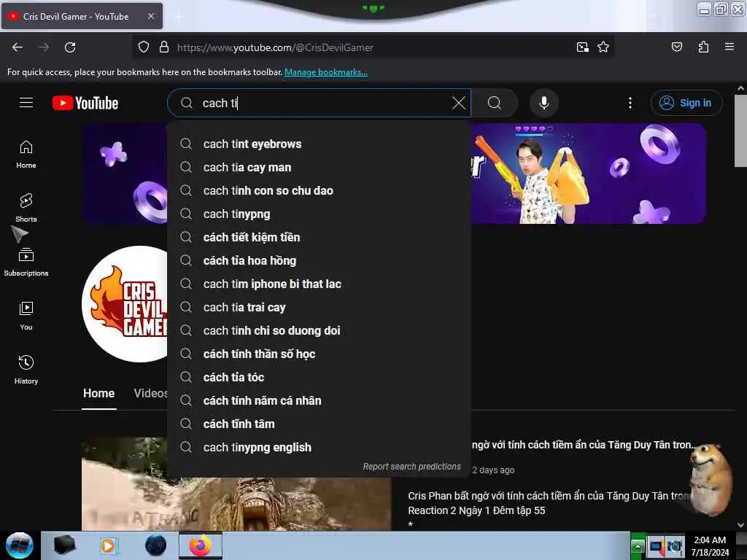
Task: Click the padlock site info icon
Action: (x=164, y=47)
